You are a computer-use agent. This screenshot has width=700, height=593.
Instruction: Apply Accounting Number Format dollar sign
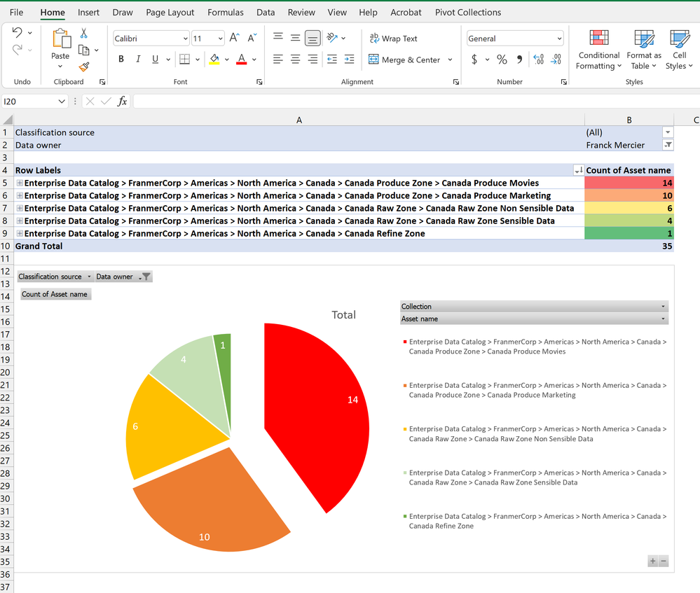coord(474,59)
